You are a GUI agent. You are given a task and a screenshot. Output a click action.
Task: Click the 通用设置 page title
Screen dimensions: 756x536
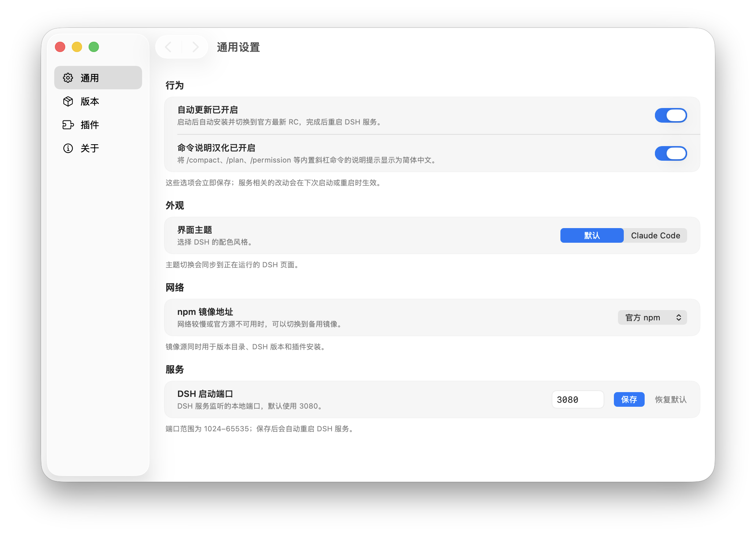[238, 47]
